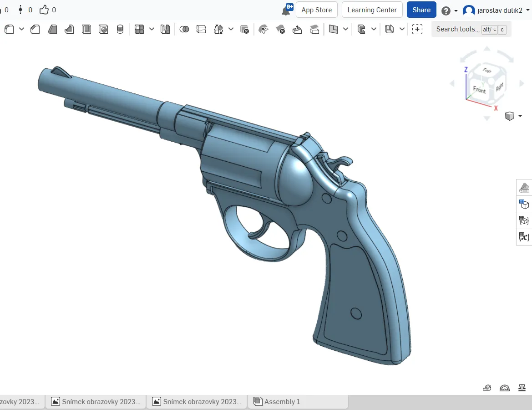The height and width of the screenshot is (410, 532).
Task: Click the notifications bell icon
Action: (x=287, y=9)
